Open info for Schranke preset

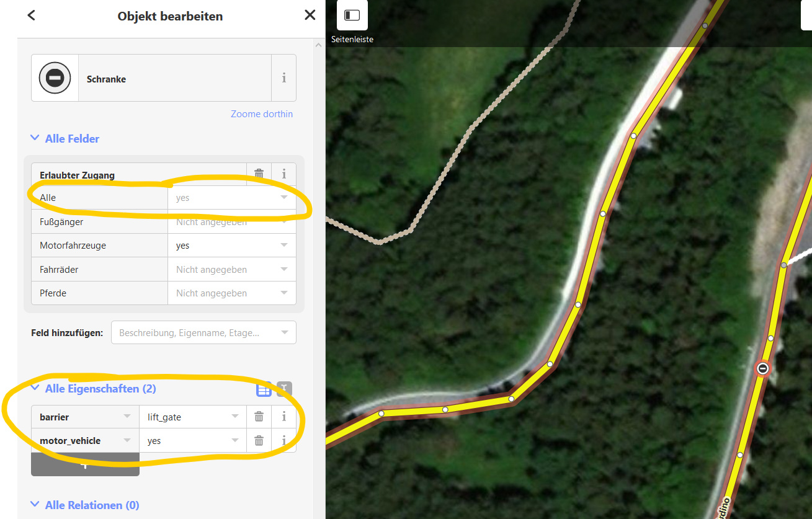[283, 78]
